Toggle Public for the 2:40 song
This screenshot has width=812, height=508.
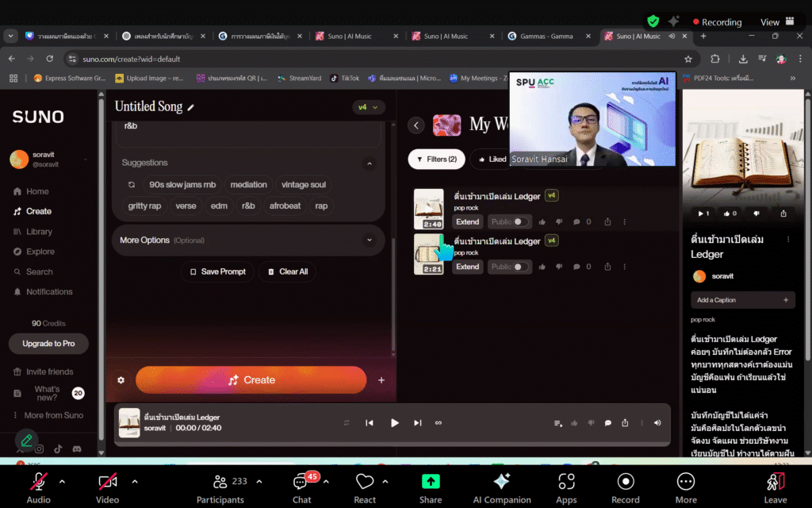point(521,222)
